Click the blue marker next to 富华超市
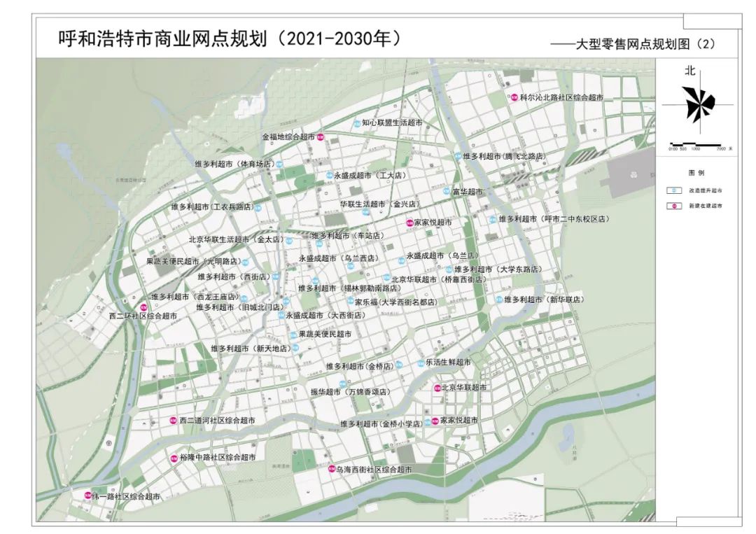The height and width of the screenshot is (534, 756). coord(447,191)
